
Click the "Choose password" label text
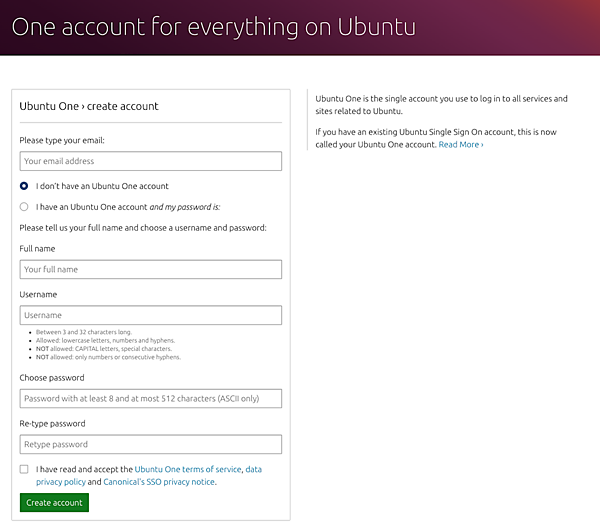tap(52, 378)
